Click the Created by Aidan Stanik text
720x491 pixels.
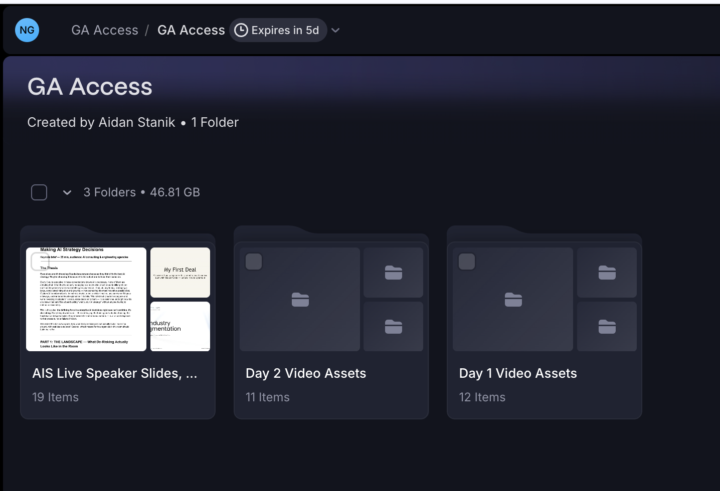pos(101,122)
